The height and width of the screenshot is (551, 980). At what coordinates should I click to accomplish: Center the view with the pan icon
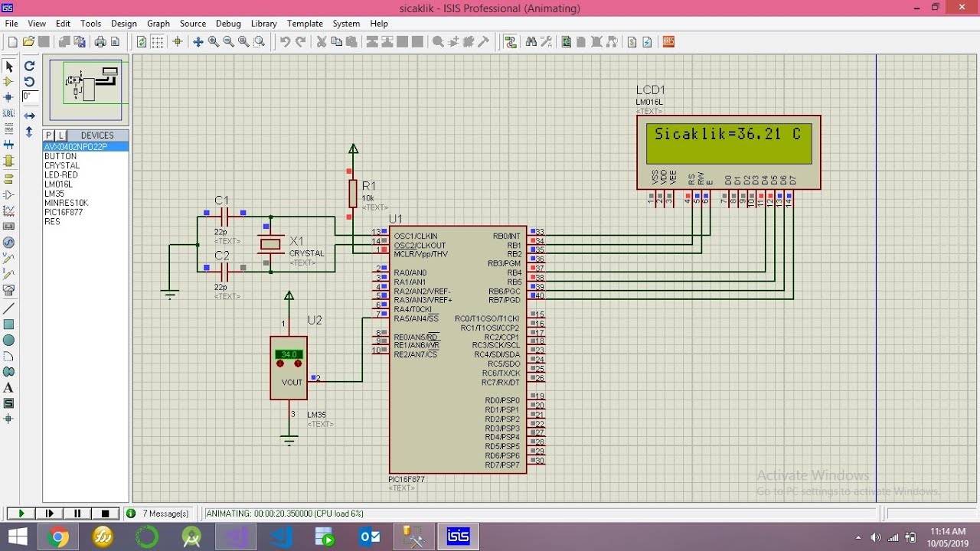(x=198, y=42)
